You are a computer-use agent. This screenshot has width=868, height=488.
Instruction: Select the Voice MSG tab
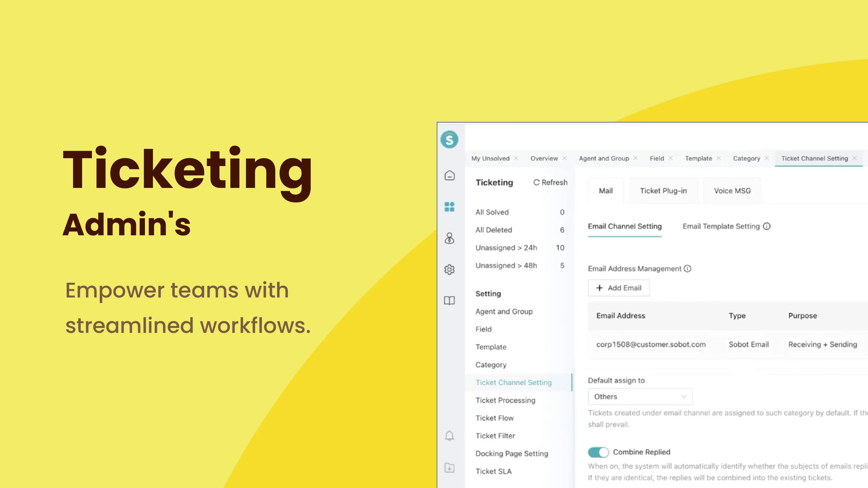pos(732,190)
